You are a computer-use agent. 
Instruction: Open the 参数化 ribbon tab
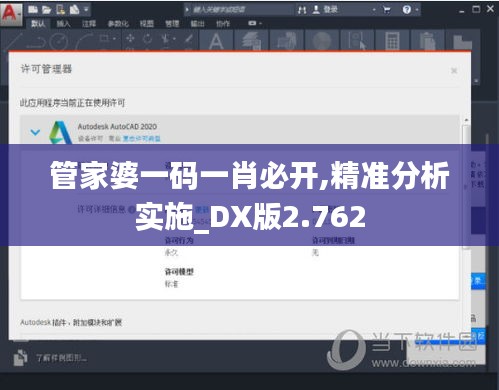click(x=118, y=24)
